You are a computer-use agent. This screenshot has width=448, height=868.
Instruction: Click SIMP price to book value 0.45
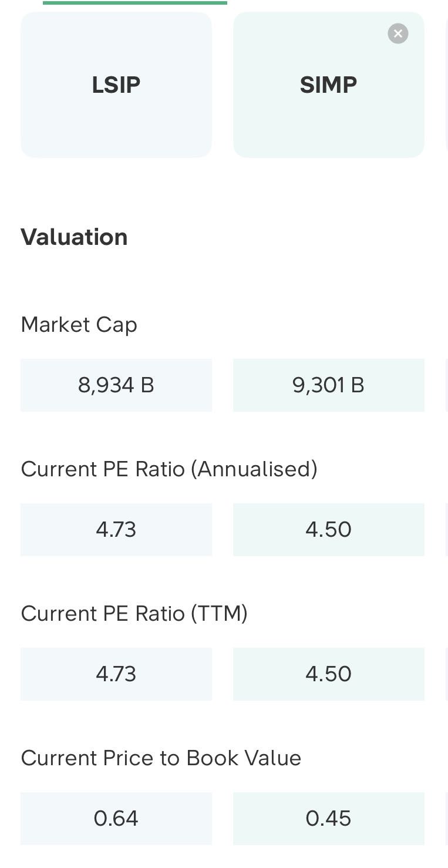328,819
